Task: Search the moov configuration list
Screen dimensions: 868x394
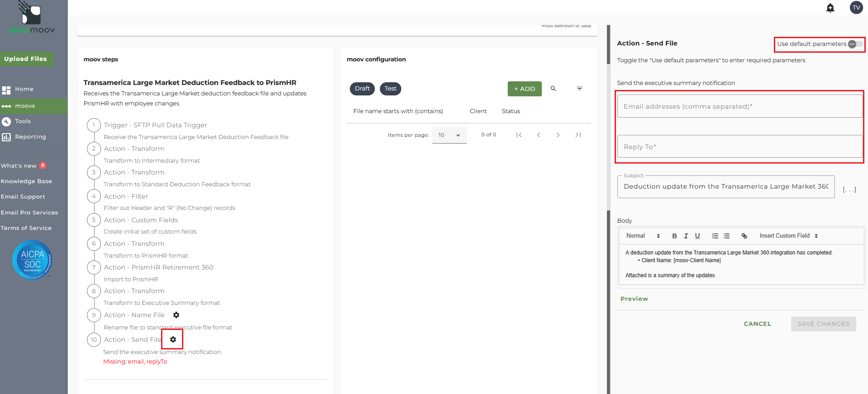Action: (553, 89)
